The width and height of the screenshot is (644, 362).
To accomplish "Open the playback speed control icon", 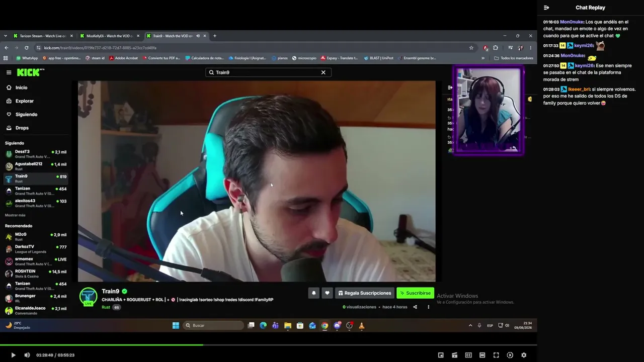I will 510,355.
